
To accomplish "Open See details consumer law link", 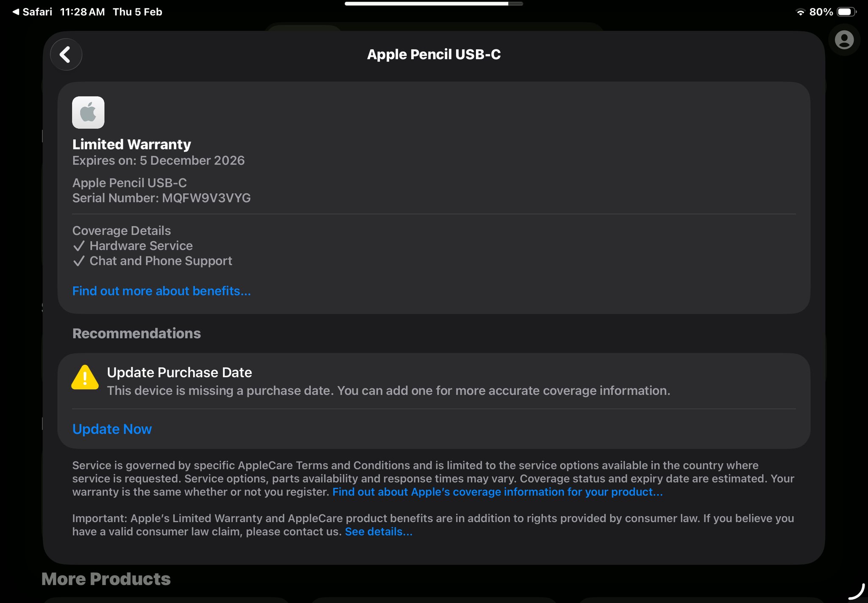I will tap(378, 532).
